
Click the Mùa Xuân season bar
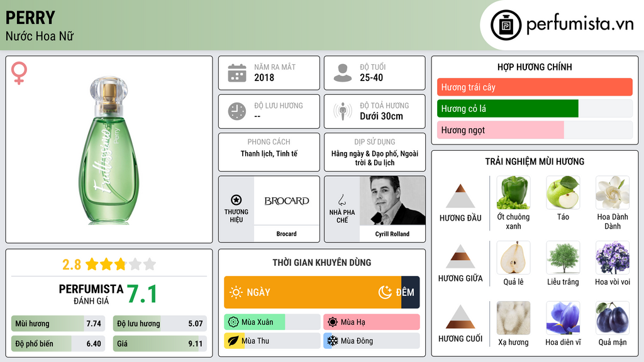[272, 322]
